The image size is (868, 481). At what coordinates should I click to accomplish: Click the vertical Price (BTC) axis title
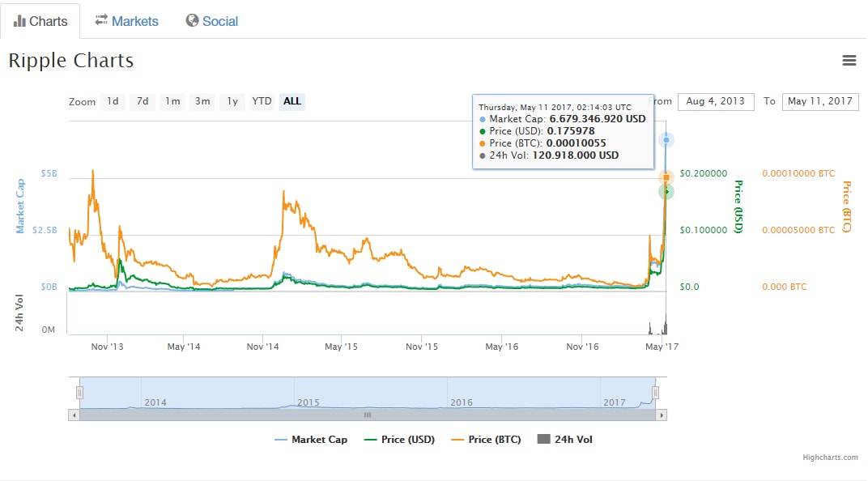pyautogui.click(x=846, y=206)
